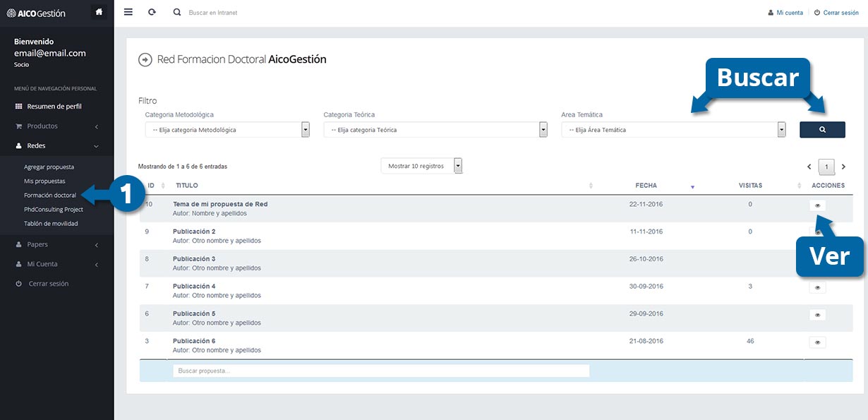The height and width of the screenshot is (420, 868).
Task: Toggle the hamburger sidebar menu icon
Action: click(128, 12)
